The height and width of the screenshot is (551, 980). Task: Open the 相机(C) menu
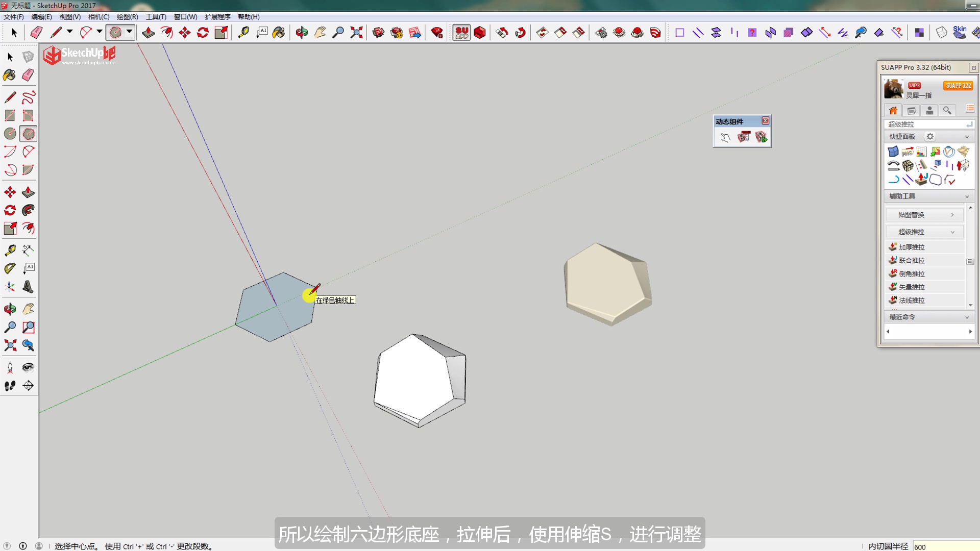(x=99, y=17)
